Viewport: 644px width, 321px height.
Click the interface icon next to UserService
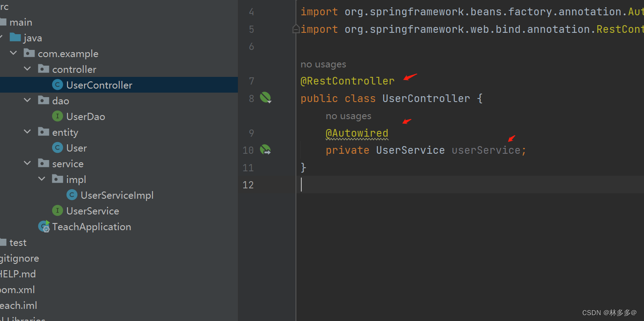57,210
